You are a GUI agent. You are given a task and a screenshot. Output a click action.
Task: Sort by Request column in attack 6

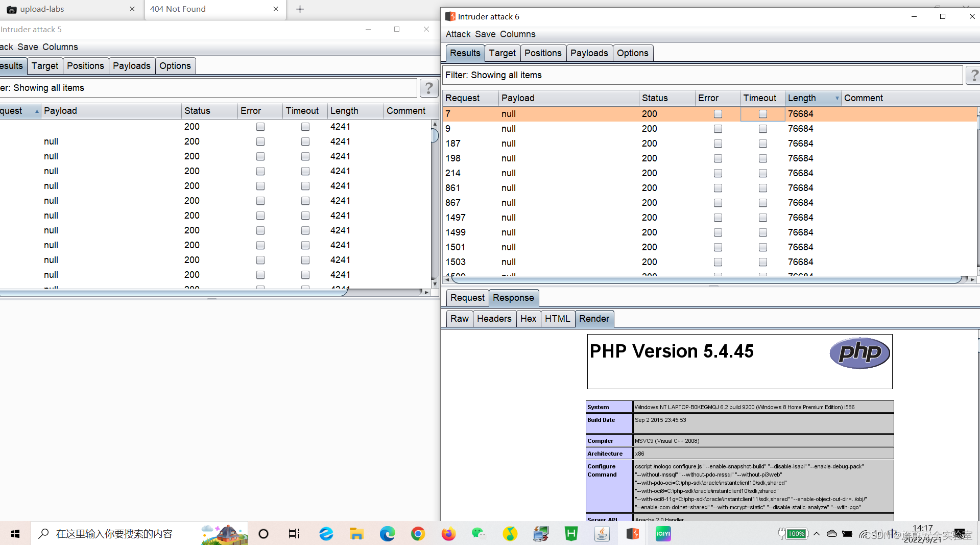coord(470,98)
